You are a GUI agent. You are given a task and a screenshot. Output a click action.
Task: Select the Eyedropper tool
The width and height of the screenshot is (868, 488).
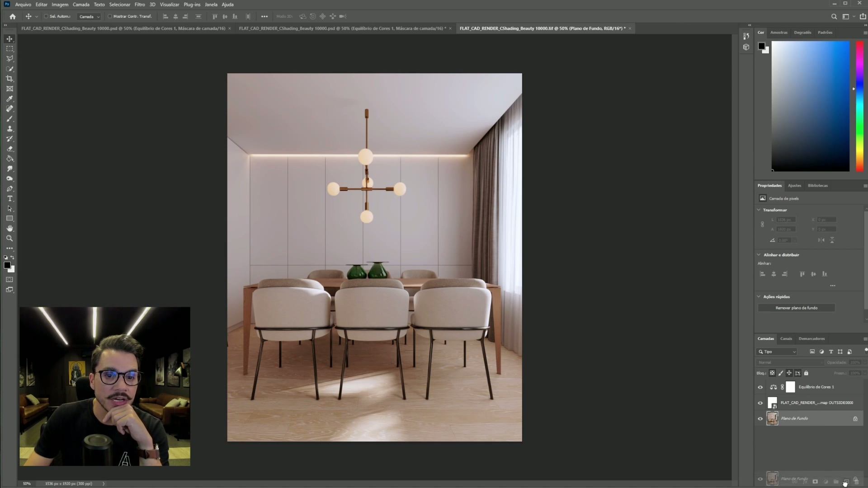click(x=9, y=99)
